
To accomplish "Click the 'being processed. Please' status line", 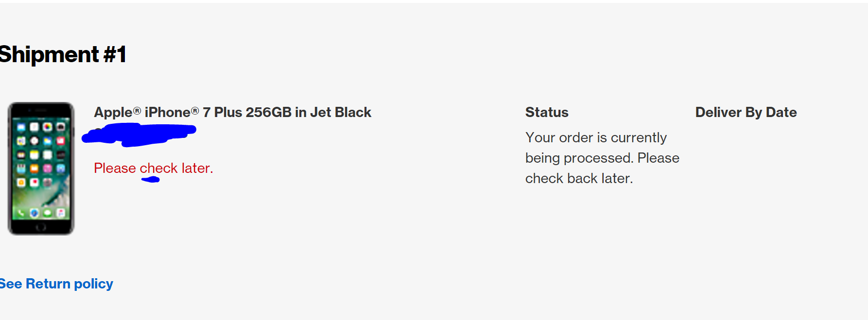I will pos(602,158).
